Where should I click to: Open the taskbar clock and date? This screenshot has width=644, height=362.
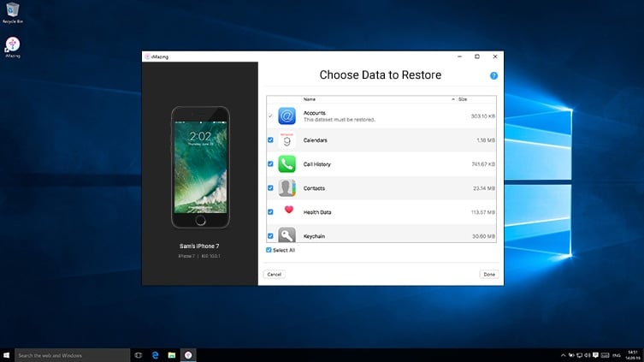point(633,355)
